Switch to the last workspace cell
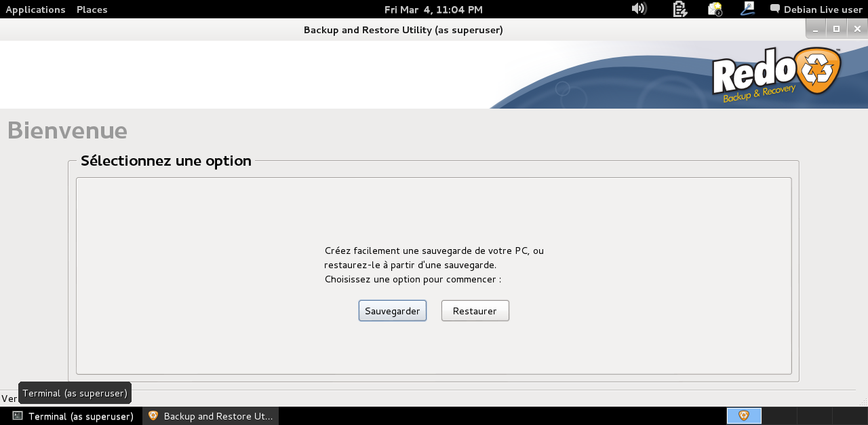The height and width of the screenshot is (425, 868). click(x=850, y=415)
